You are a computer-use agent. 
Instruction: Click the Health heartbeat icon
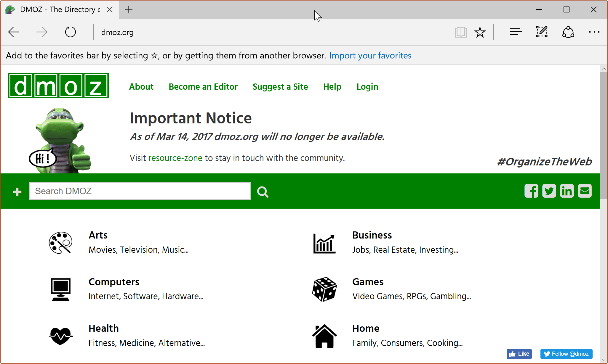pyautogui.click(x=60, y=336)
